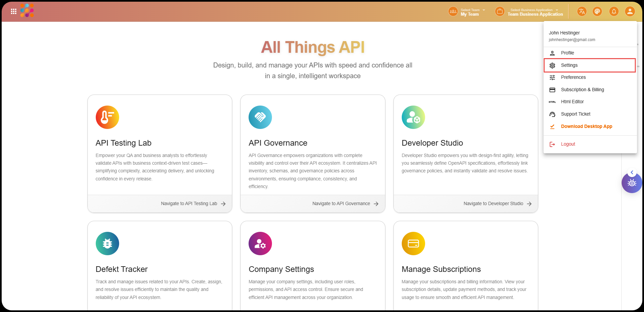Image resolution: width=644 pixels, height=312 pixels.
Task: Navigate to API Governance
Action: [345, 204]
